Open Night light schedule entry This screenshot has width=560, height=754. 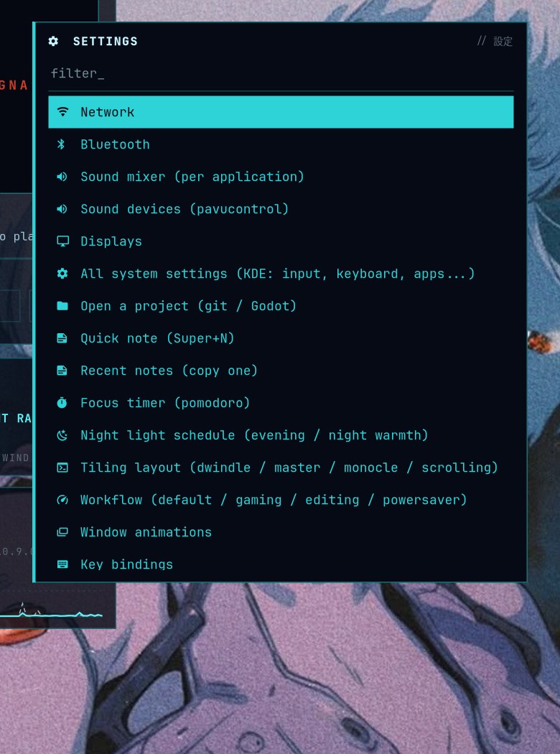[x=281, y=435]
